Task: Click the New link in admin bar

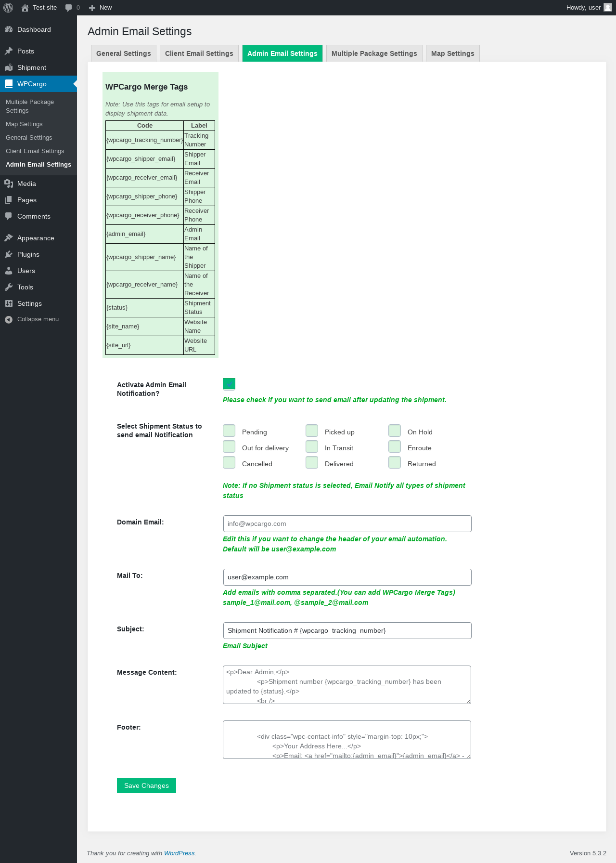Action: point(101,8)
